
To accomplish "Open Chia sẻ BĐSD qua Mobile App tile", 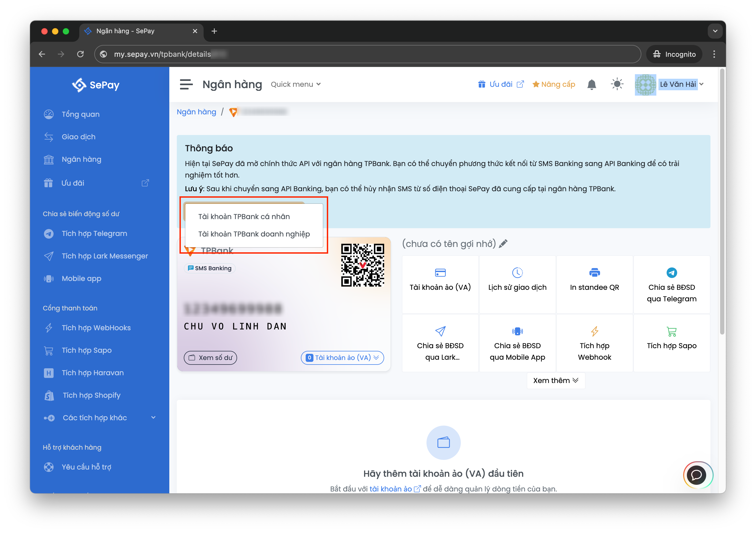I will click(x=517, y=343).
